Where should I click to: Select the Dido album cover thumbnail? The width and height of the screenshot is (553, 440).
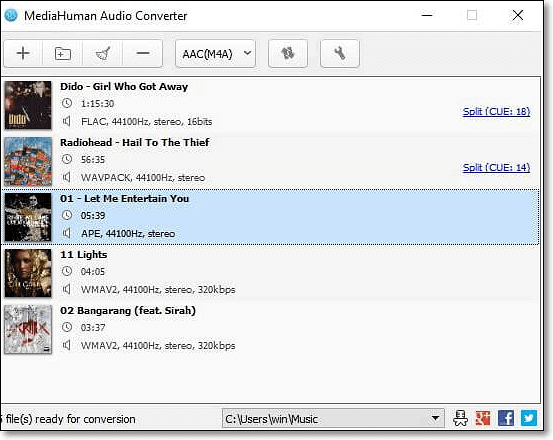[x=28, y=105]
